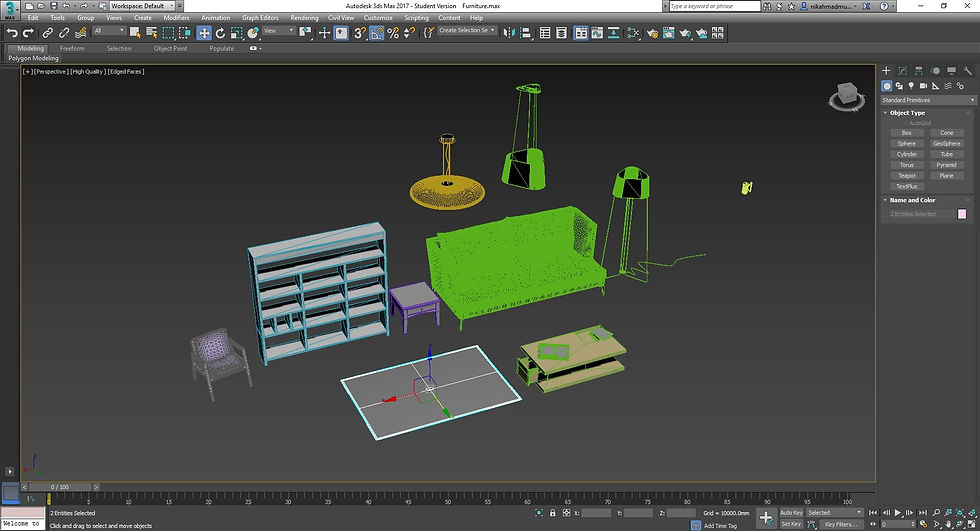Open Select by Name dialog
The height and width of the screenshot is (531, 980).
pyautogui.click(x=151, y=32)
